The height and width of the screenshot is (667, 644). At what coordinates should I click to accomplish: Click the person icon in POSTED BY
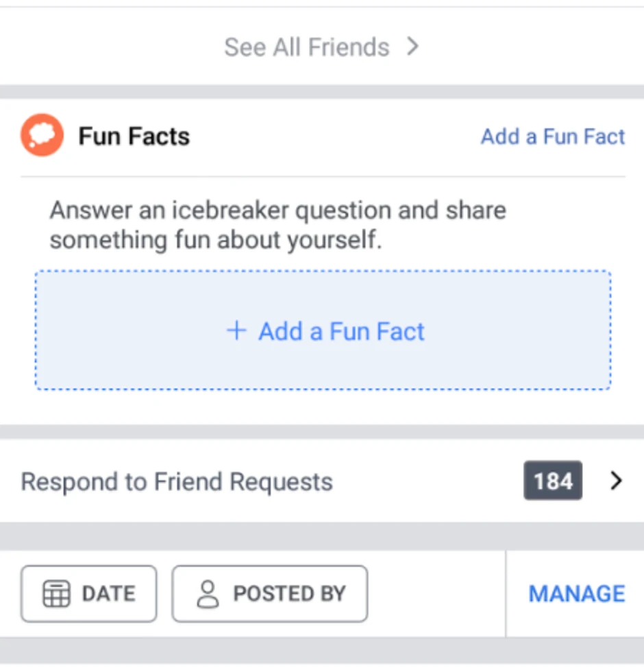[208, 594]
